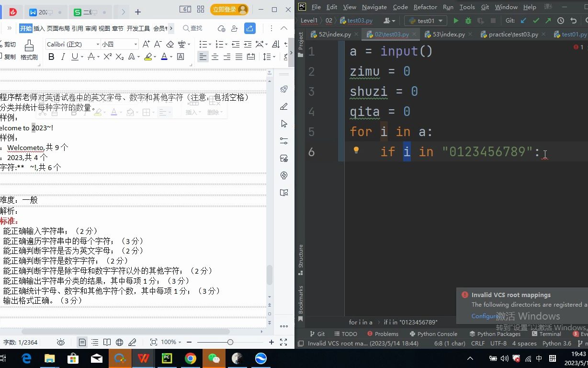Open Python Console tool window
Image resolution: width=588 pixels, height=368 pixels.
433,334
